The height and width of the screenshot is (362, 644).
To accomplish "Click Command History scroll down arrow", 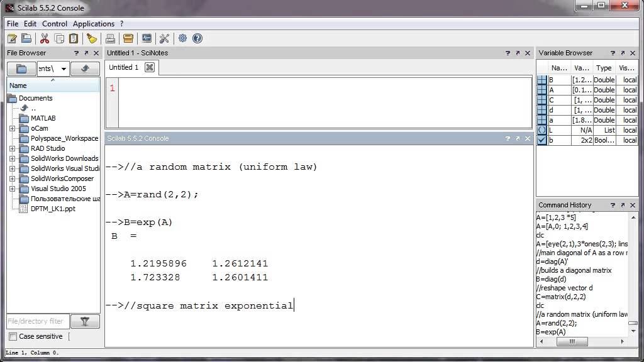I will 633,331.
